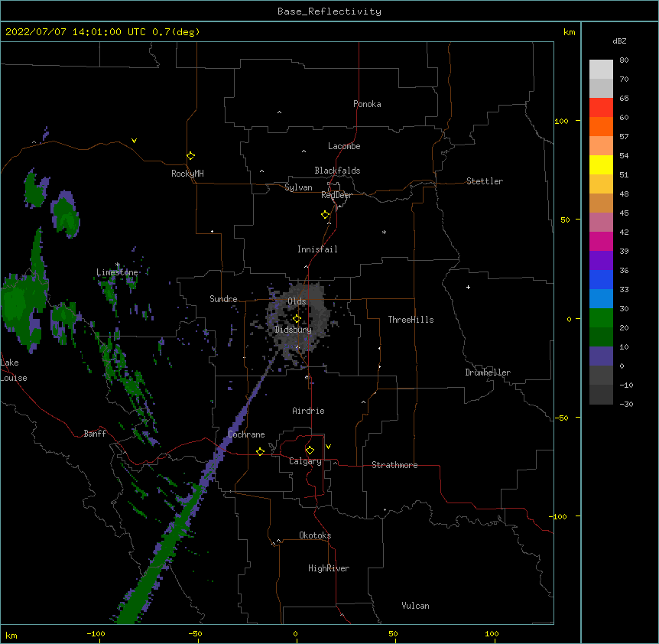Click the yellow V marker east of Calgary
Screen dimensions: 659x644
click(x=328, y=447)
